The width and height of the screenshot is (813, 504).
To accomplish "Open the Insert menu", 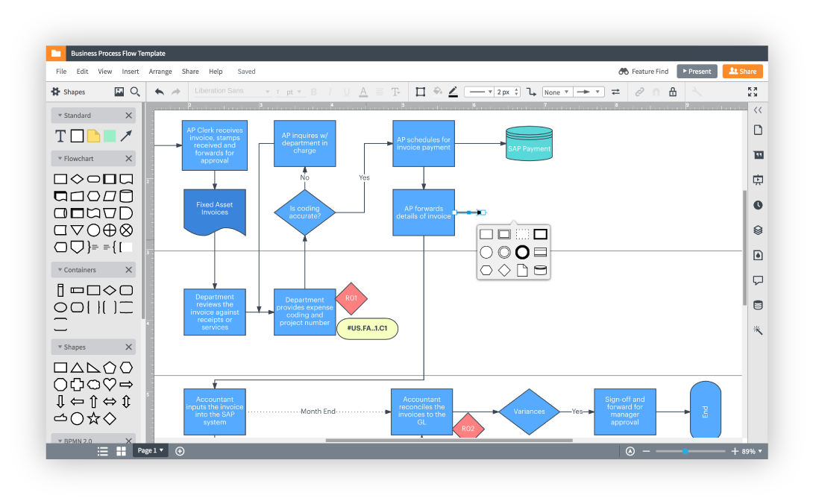I will tap(131, 72).
